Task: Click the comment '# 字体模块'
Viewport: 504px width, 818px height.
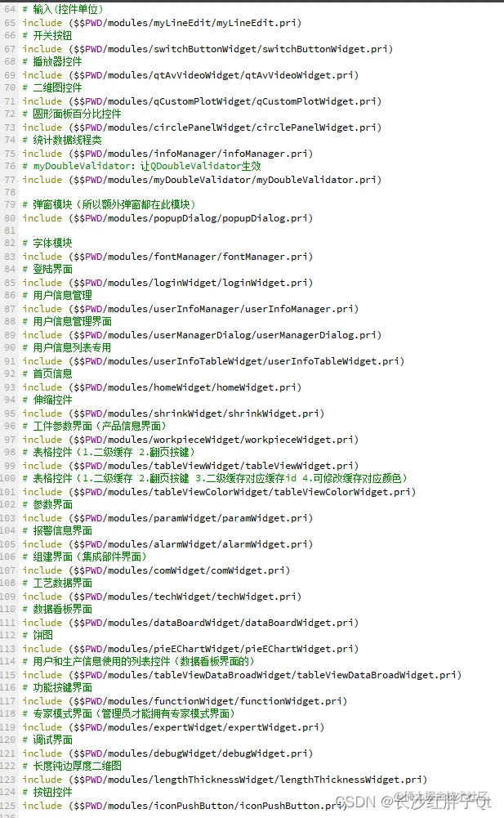Action: click(x=47, y=243)
